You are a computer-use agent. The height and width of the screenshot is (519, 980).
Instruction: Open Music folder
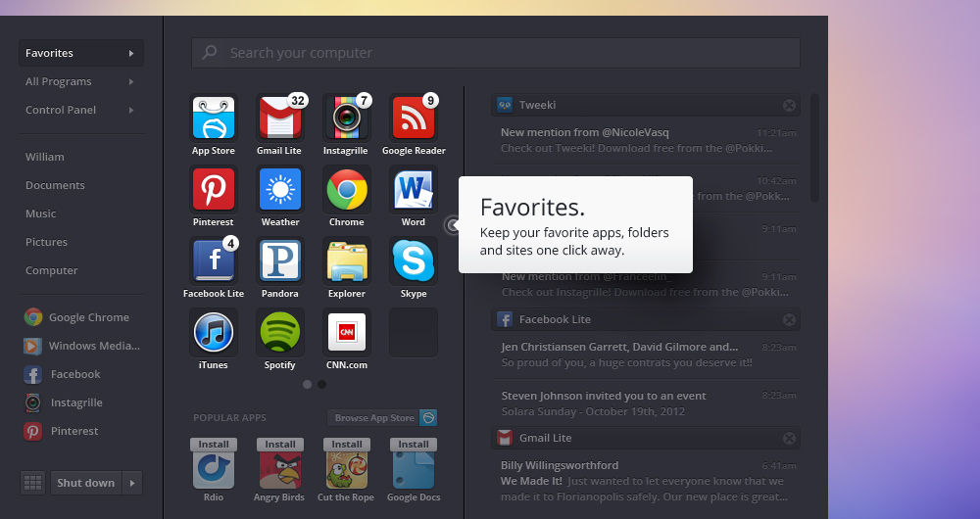coord(40,213)
